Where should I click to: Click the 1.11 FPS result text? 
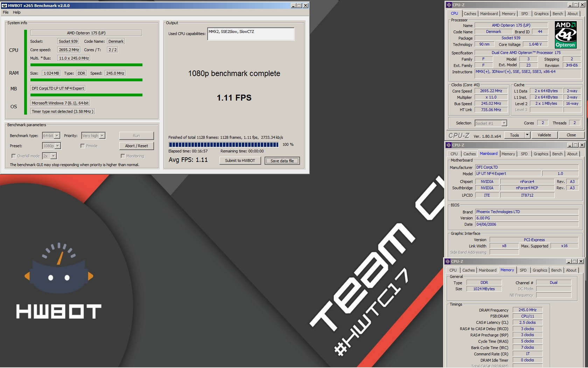coord(234,98)
